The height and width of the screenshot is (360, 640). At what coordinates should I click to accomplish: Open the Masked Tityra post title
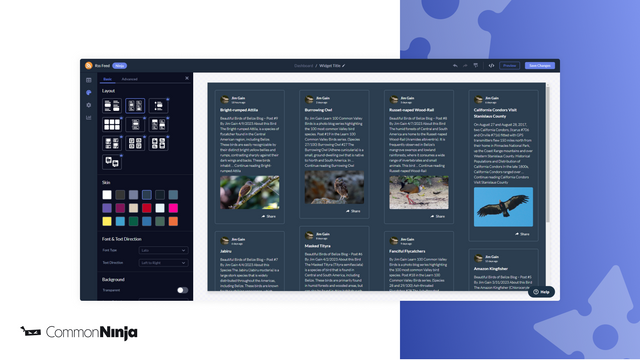pyautogui.click(x=318, y=246)
